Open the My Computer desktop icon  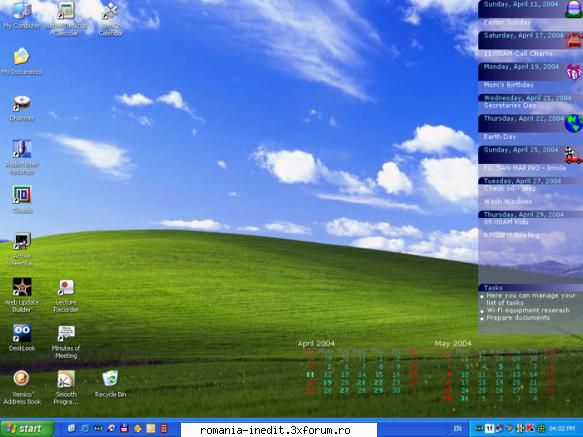point(22,15)
